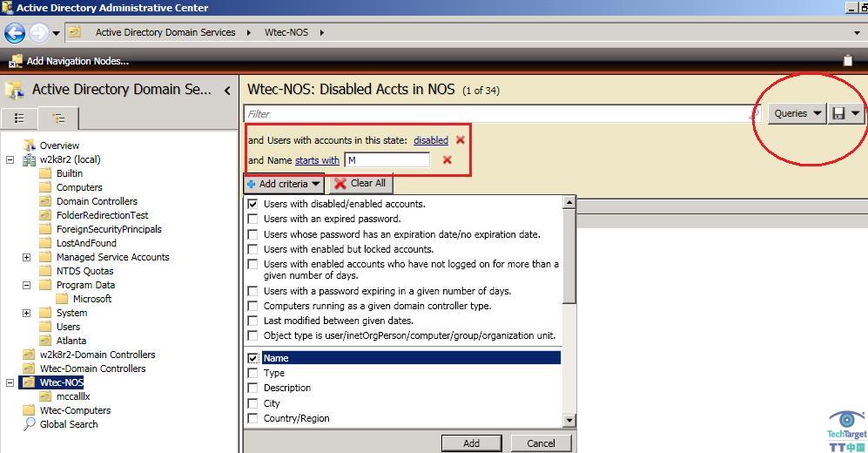Select the Users folder icon
This screenshot has width=868, height=453.
pyautogui.click(x=45, y=327)
